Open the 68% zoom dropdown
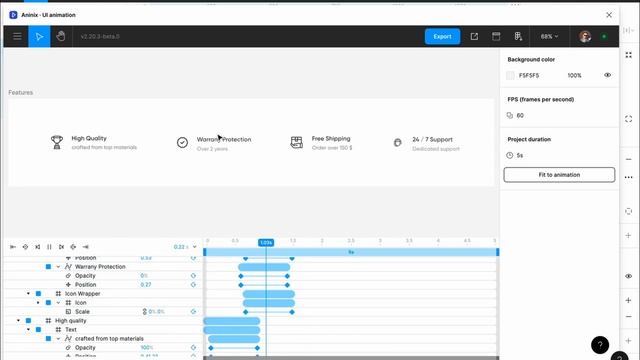 (549, 36)
